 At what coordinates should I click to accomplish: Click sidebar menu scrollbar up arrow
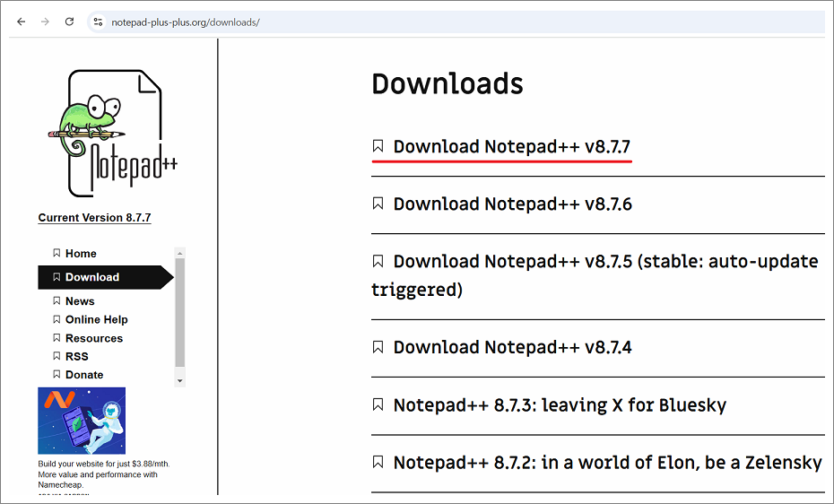pos(179,253)
